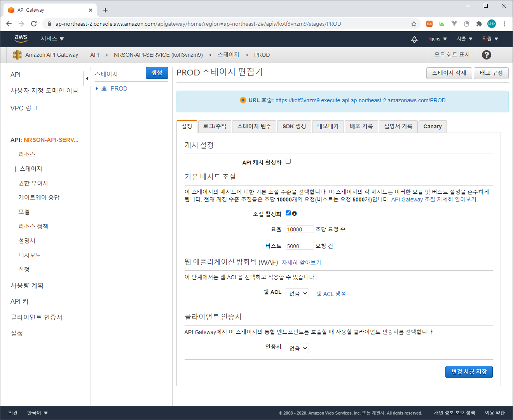
Task: Open 사용자 지정 도메인 이름 in sidebar
Action: click(44, 91)
